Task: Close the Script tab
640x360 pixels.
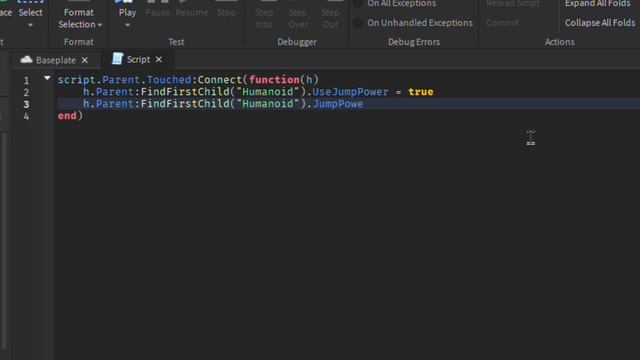Action: [x=159, y=60]
